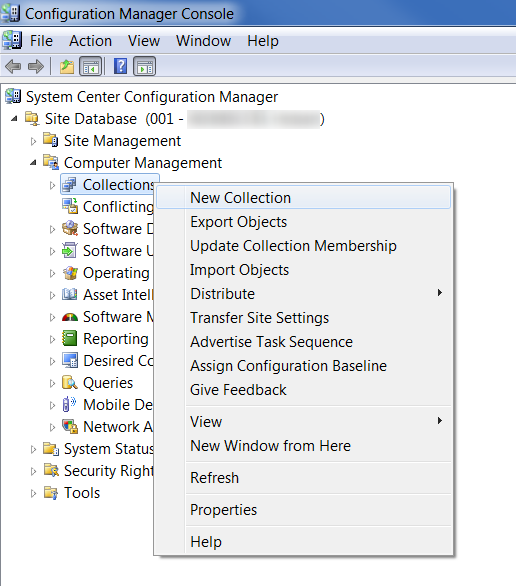Toggle Show/Hide Console Tree toolbar icon

(90, 67)
